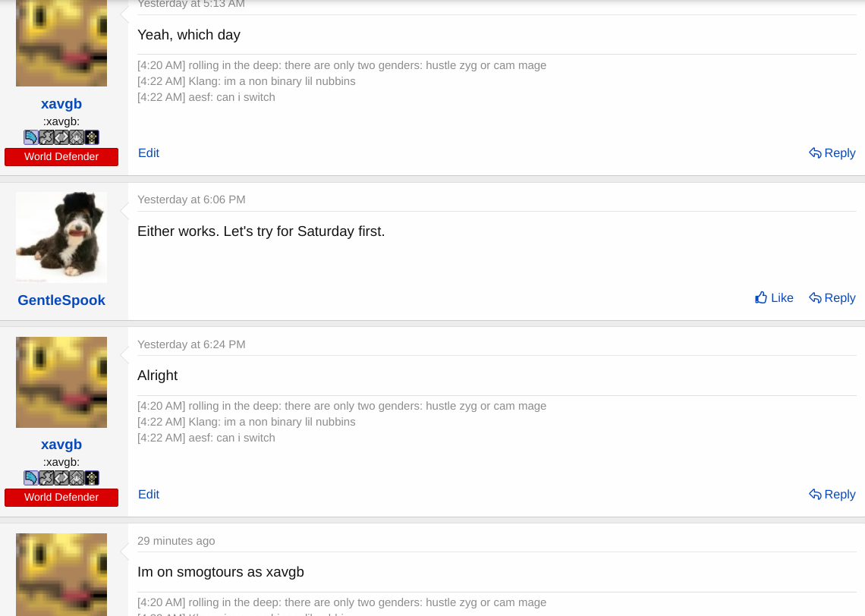Reply to GentleSpook's Saturday post
Screen dimensions: 865x616
pos(832,298)
